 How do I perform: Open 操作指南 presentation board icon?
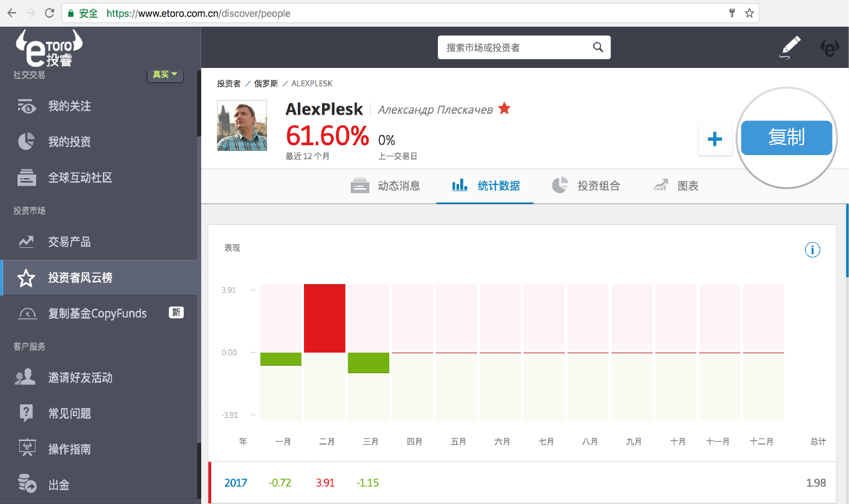(26, 449)
